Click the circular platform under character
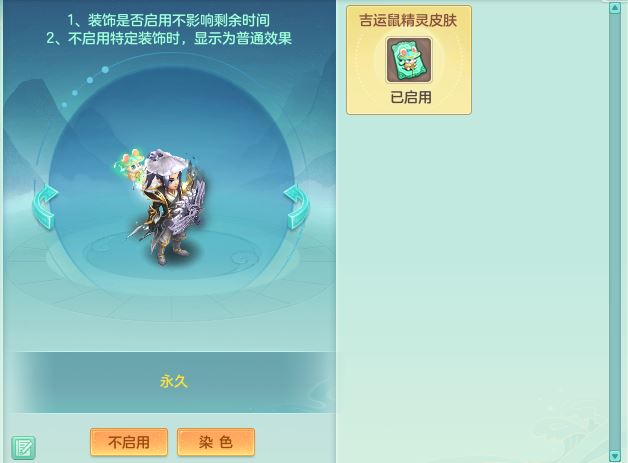This screenshot has width=628, height=463. tap(172, 255)
